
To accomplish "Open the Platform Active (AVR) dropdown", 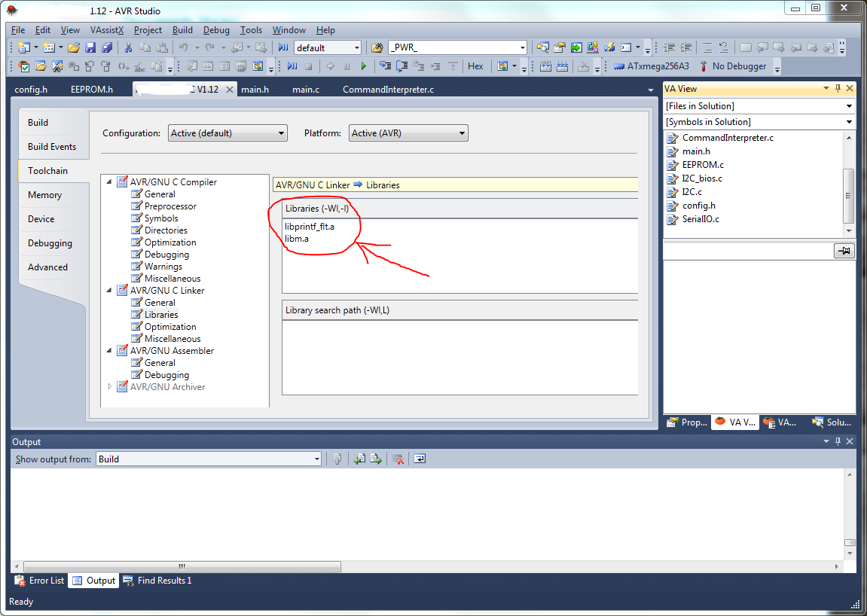I will (408, 133).
